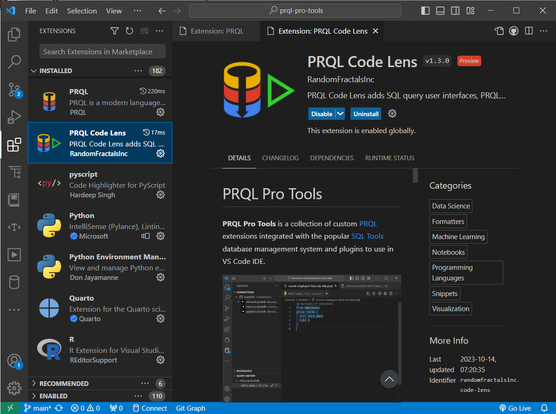Toggle panel visibility layout icon
The height and width of the screenshot is (414, 556).
(440, 11)
